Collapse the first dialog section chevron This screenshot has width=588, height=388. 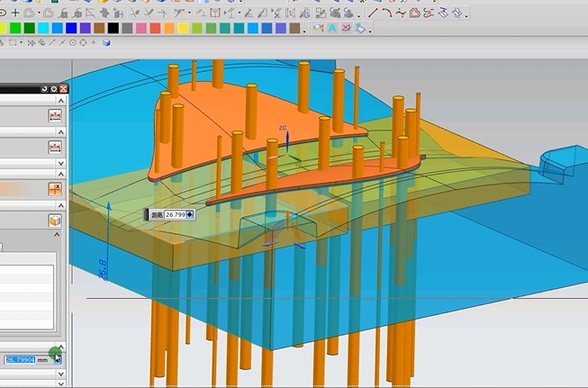[x=60, y=101]
